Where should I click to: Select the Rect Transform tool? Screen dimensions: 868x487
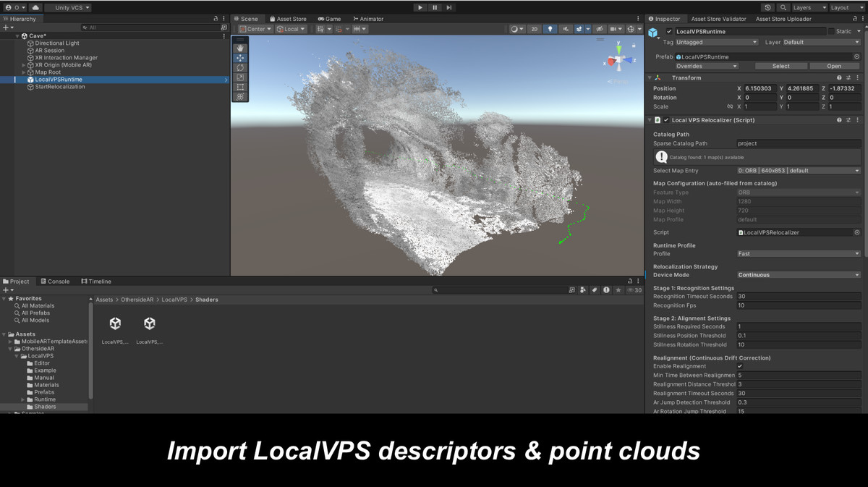click(240, 85)
